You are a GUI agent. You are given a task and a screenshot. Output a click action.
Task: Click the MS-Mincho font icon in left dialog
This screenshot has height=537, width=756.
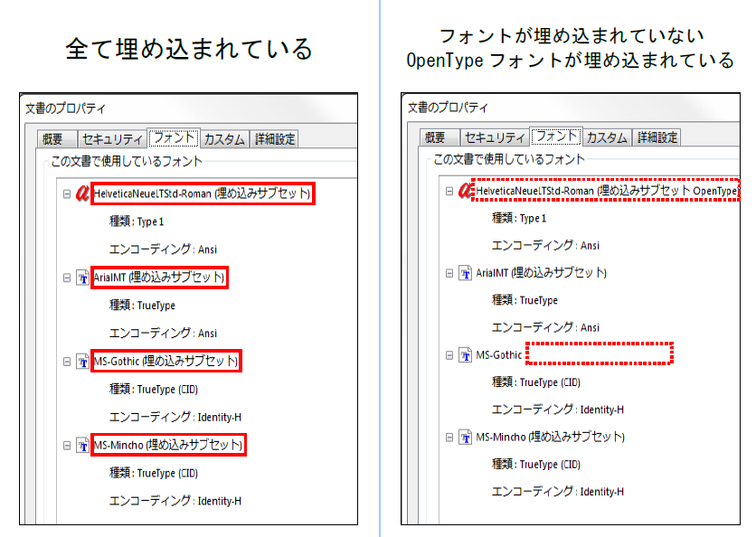(83, 445)
